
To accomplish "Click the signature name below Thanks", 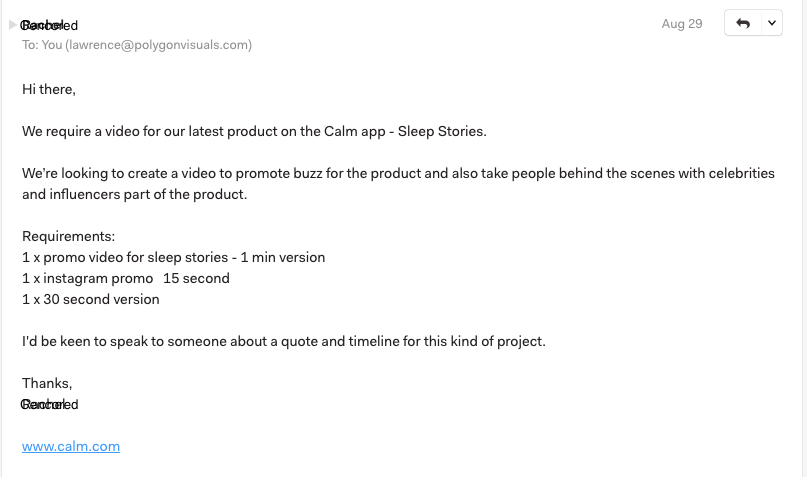I will pyautogui.click(x=50, y=404).
